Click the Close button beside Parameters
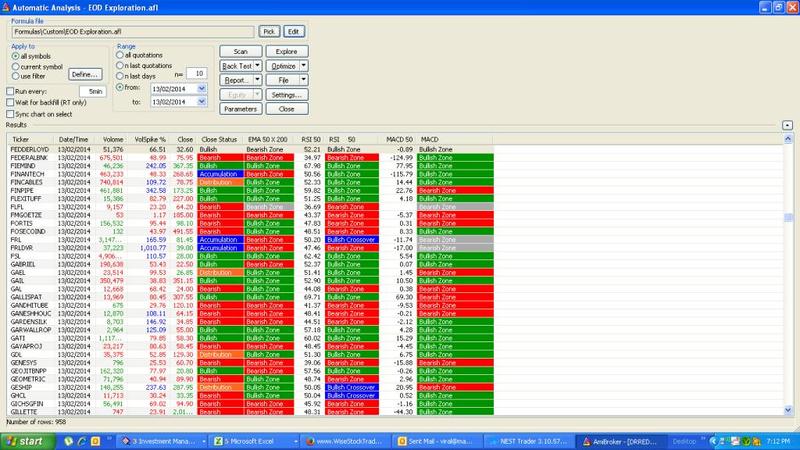 pos(287,109)
